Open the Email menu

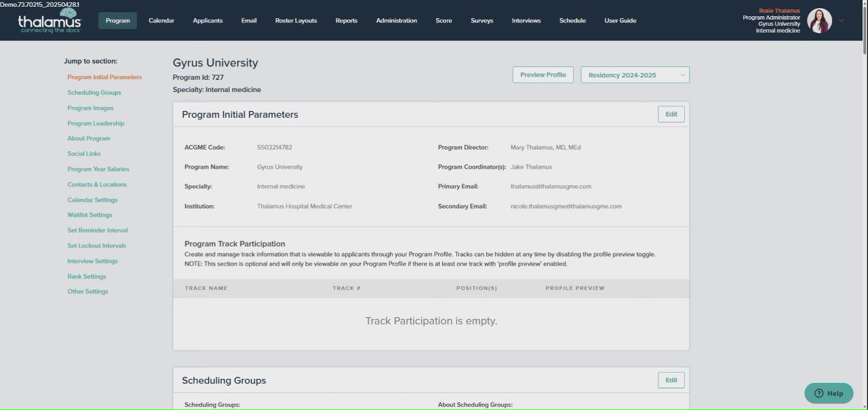[249, 20]
